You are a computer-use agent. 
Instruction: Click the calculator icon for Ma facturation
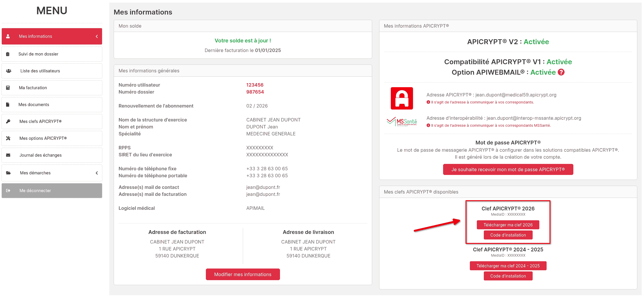point(8,88)
